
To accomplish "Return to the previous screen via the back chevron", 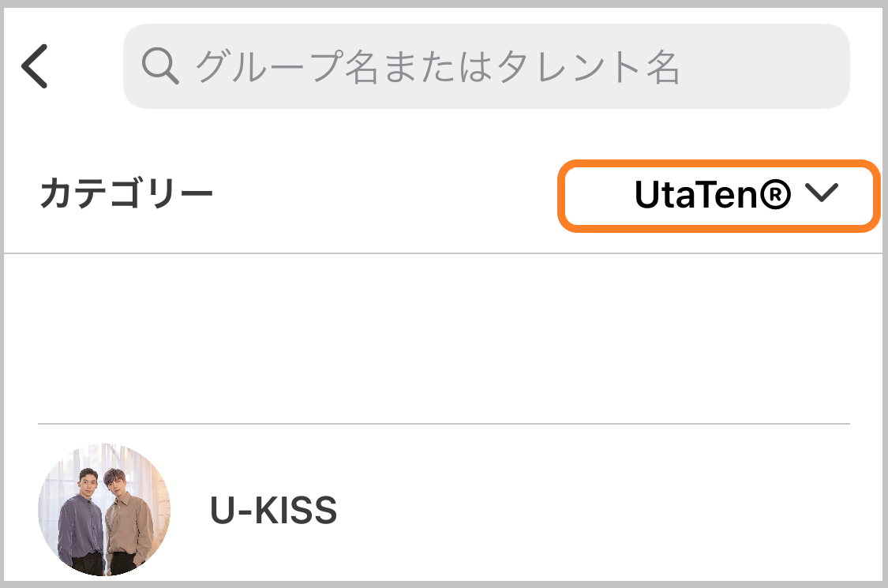I will pyautogui.click(x=35, y=66).
